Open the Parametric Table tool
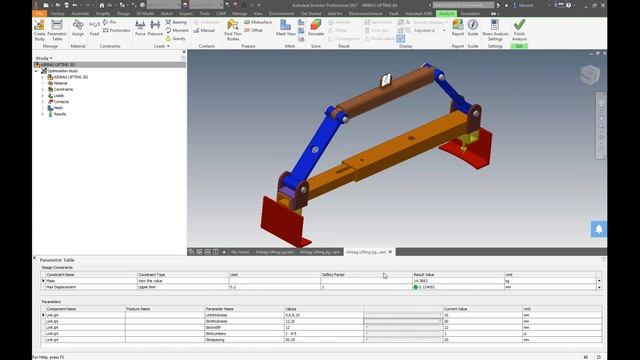 click(57, 30)
